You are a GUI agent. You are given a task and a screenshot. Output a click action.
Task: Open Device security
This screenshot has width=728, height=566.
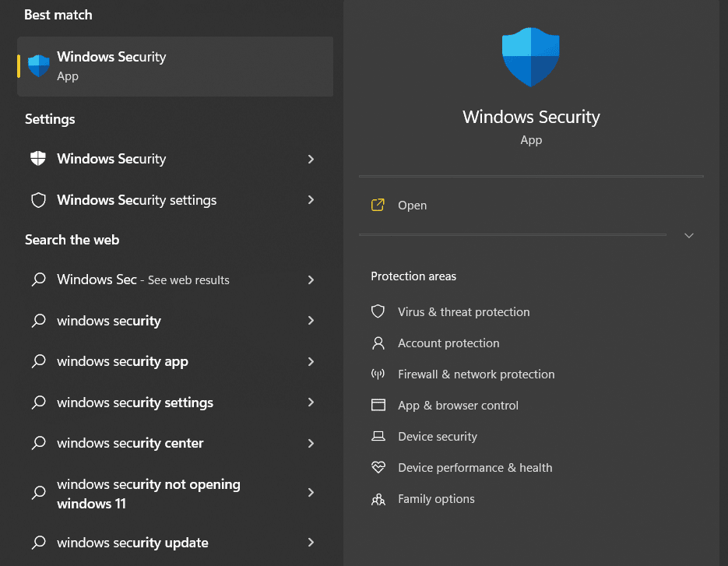coord(437,436)
